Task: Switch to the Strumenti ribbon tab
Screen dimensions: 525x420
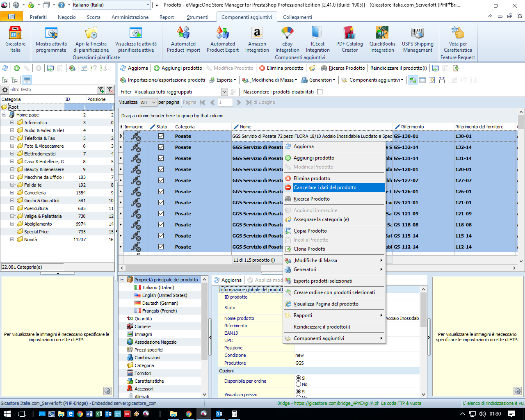Action: (197, 17)
